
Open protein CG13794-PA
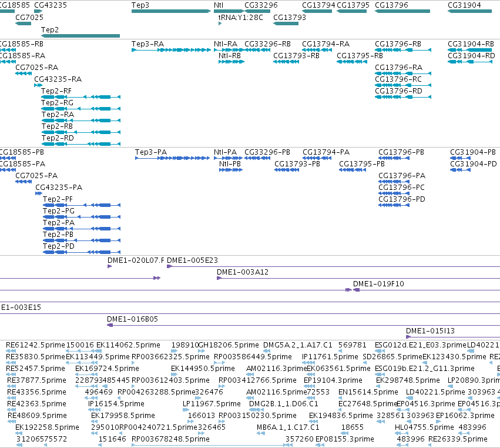pyautogui.click(x=326, y=152)
